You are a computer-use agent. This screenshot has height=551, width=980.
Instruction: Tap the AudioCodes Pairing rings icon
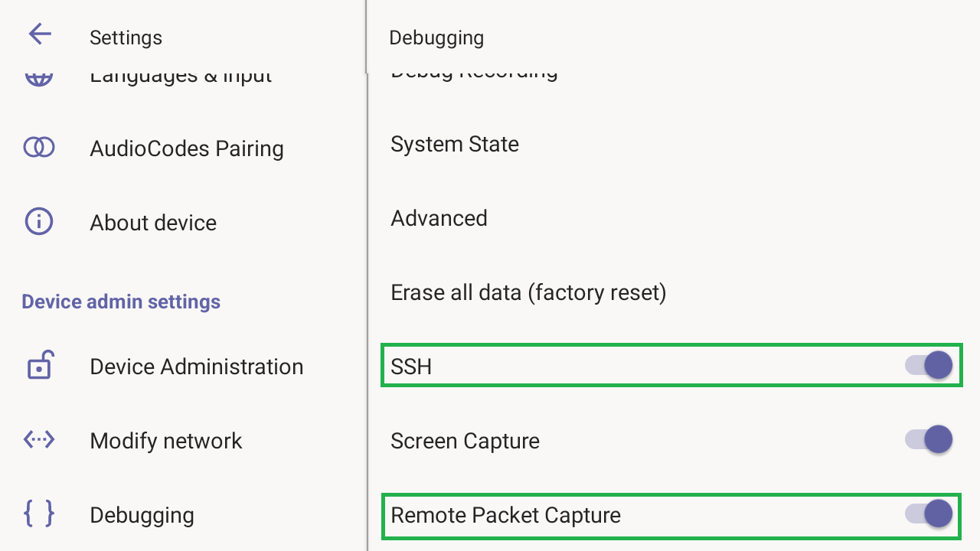39,147
